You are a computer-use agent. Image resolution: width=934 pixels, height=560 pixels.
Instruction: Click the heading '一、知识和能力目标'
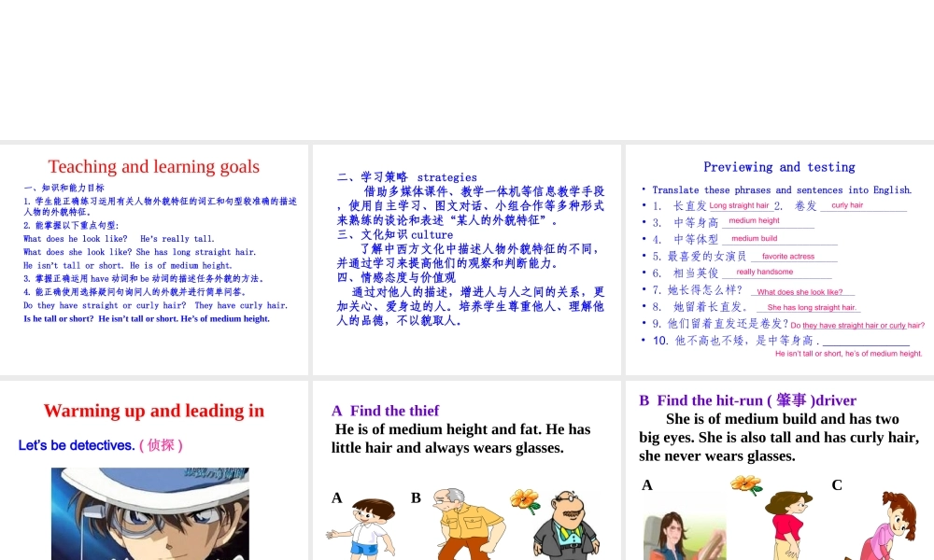click(64, 188)
